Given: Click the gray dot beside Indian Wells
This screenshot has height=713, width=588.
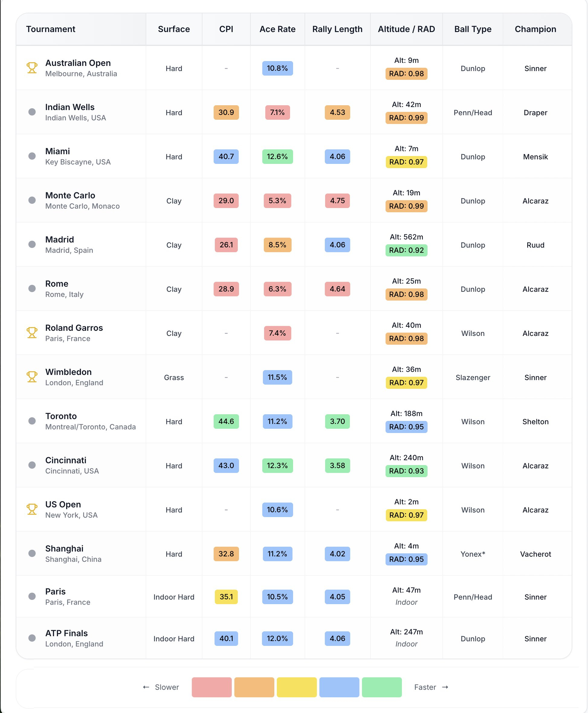Looking at the screenshot, I should tap(32, 112).
